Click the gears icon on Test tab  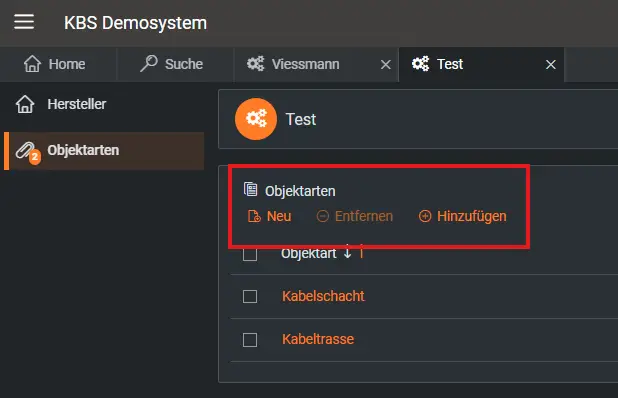421,63
